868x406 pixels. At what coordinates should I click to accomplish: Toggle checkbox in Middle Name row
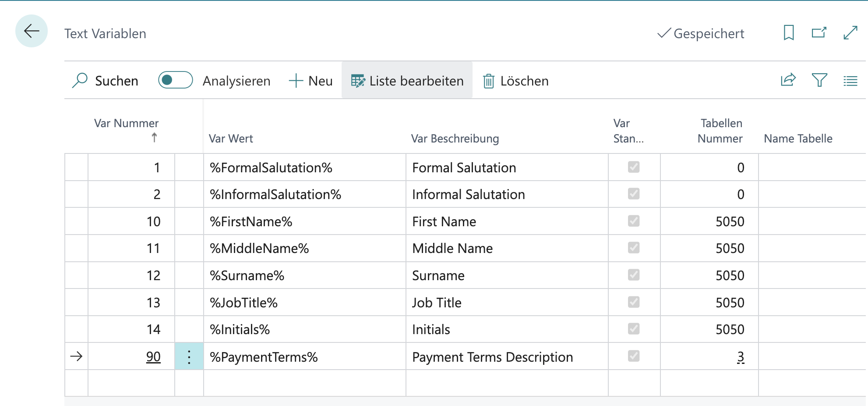(634, 248)
